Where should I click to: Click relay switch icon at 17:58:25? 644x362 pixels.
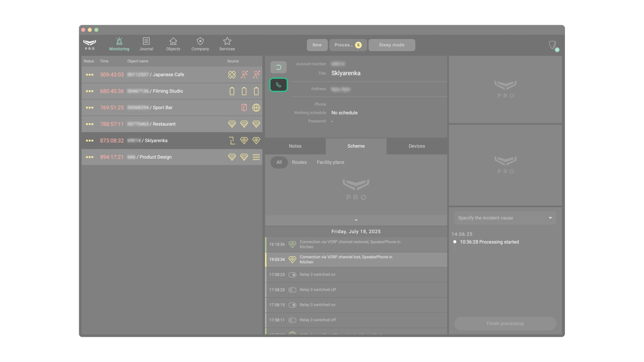292,275
